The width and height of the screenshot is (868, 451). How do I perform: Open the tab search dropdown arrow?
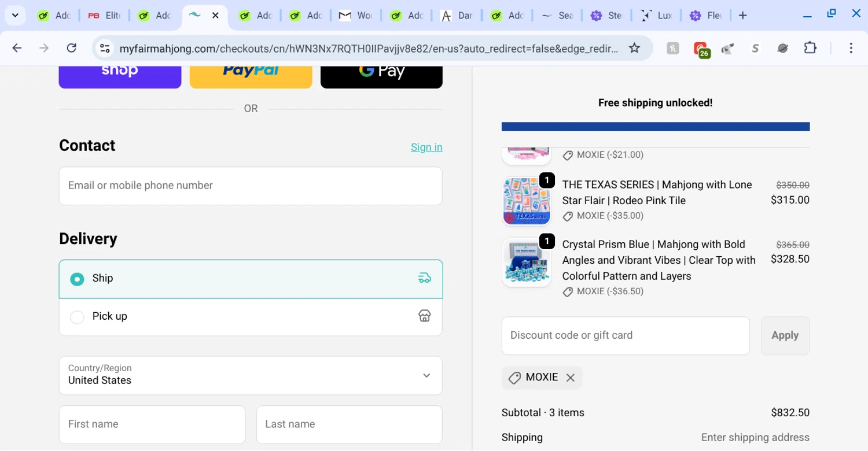[x=15, y=16]
